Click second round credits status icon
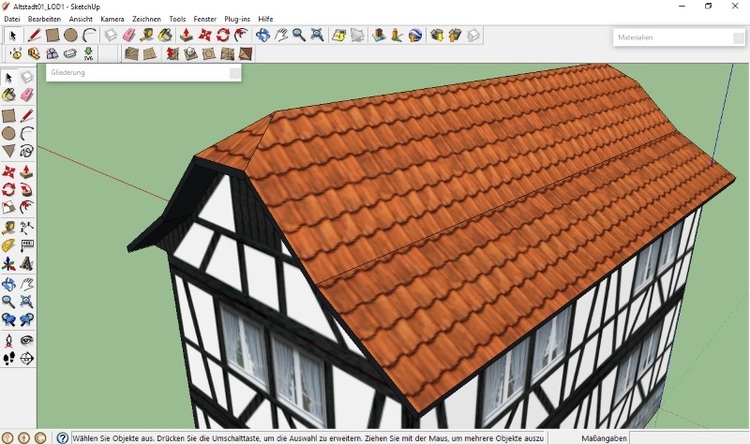 [24, 438]
